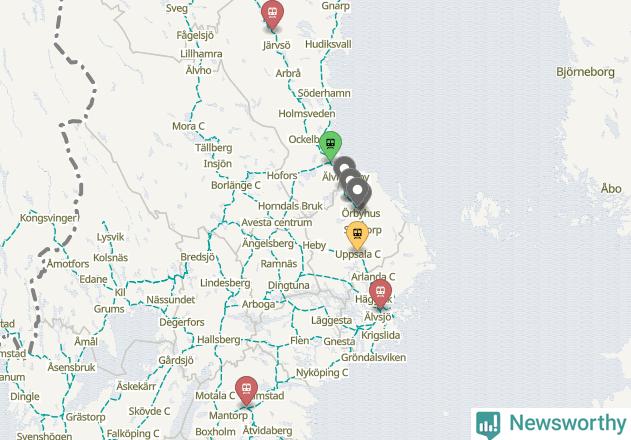Select the topmost gray pin beside green marker
631x440 pixels.
344,166
